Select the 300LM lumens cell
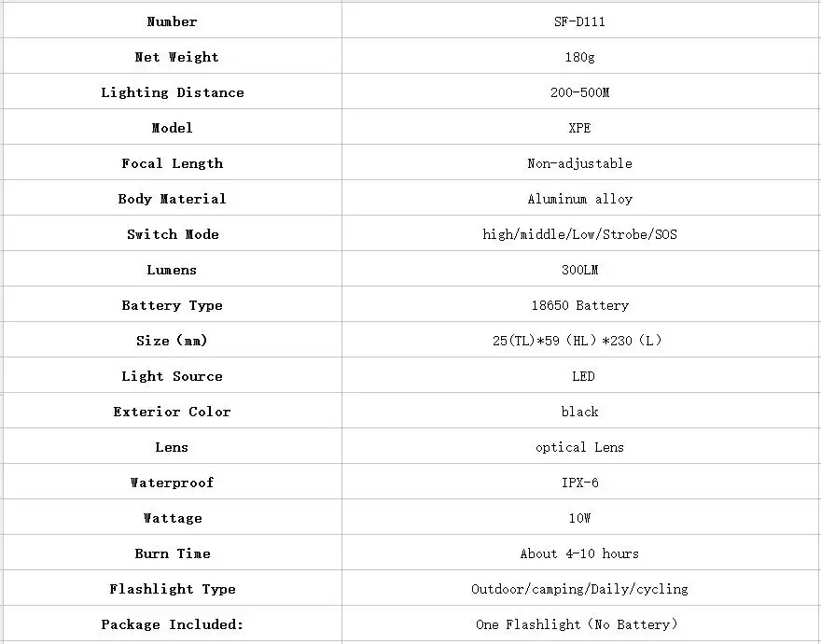 [x=580, y=269]
